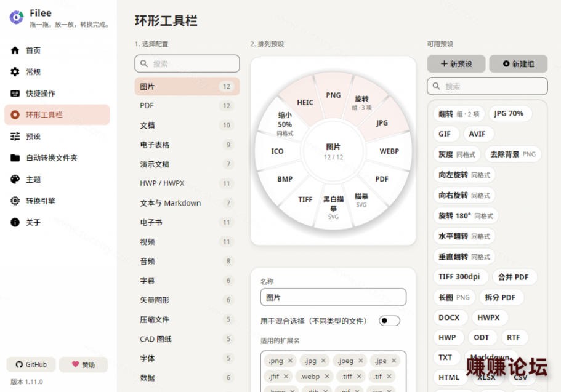The height and width of the screenshot is (392, 561).
Task: Open the 主题 palette icon
Action: (x=15, y=179)
